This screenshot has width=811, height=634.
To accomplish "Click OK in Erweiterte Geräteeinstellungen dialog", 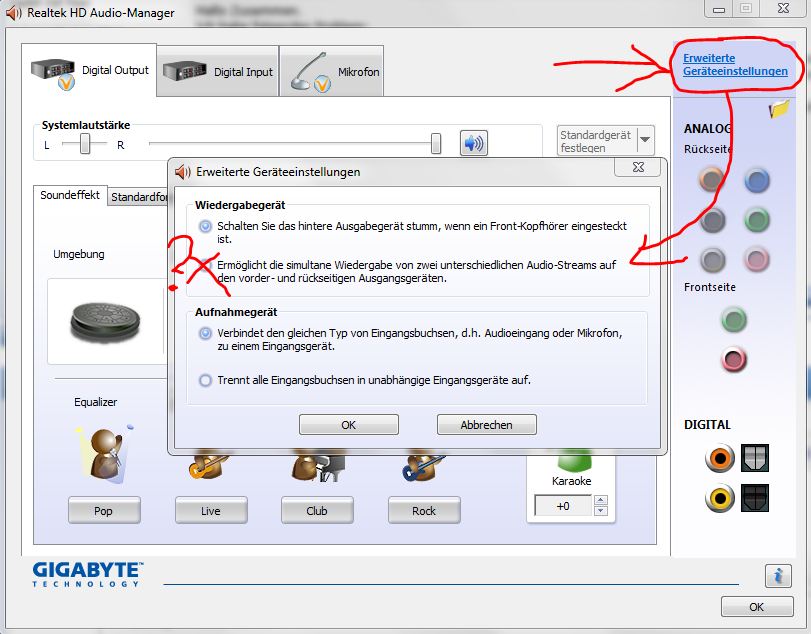I will coord(349,425).
